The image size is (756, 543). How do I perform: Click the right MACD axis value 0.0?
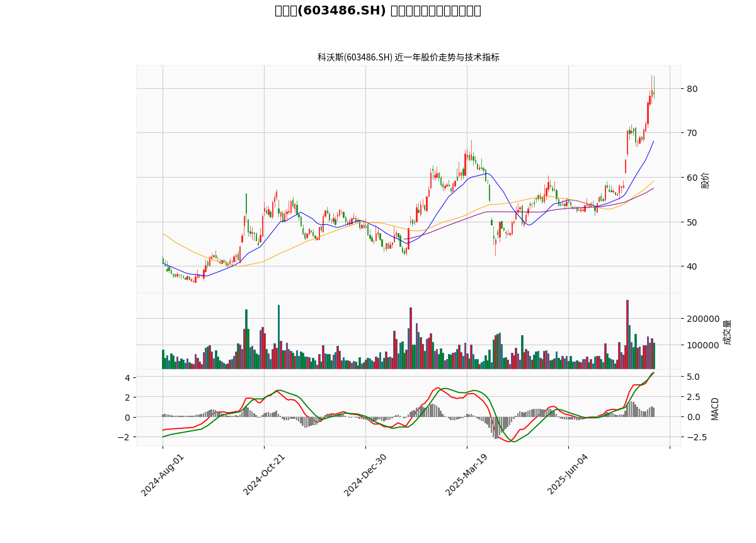693,417
